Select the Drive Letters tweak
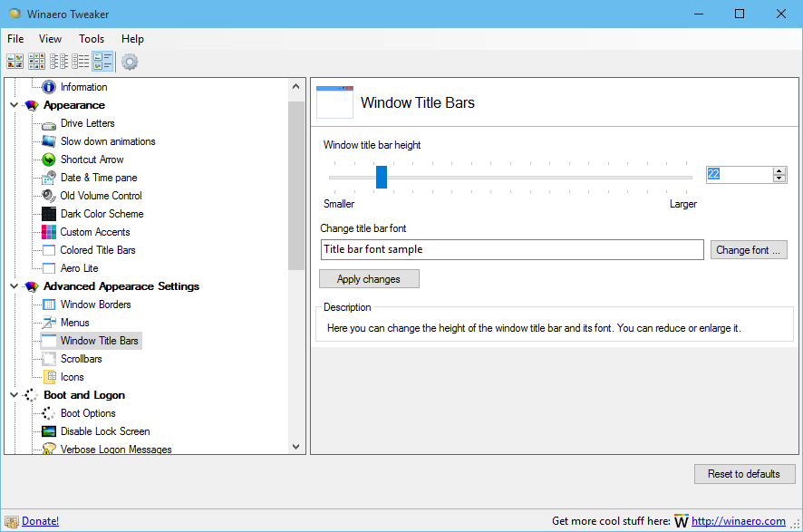 point(88,122)
